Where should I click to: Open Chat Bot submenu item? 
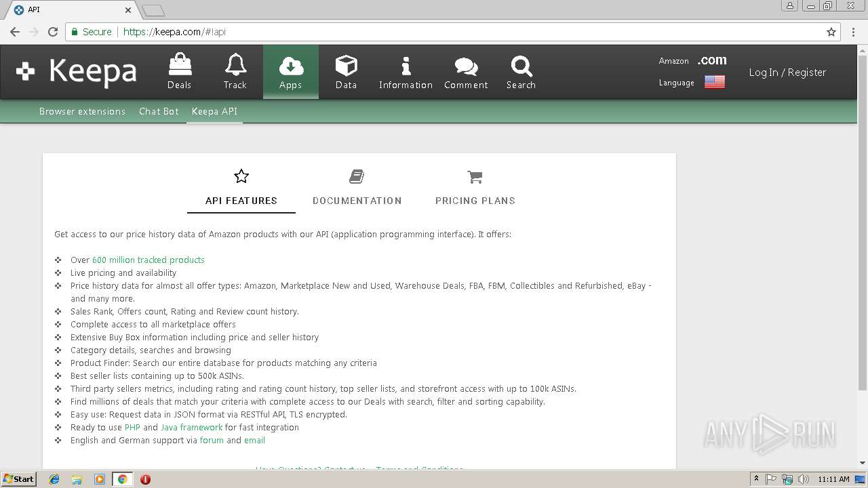159,111
